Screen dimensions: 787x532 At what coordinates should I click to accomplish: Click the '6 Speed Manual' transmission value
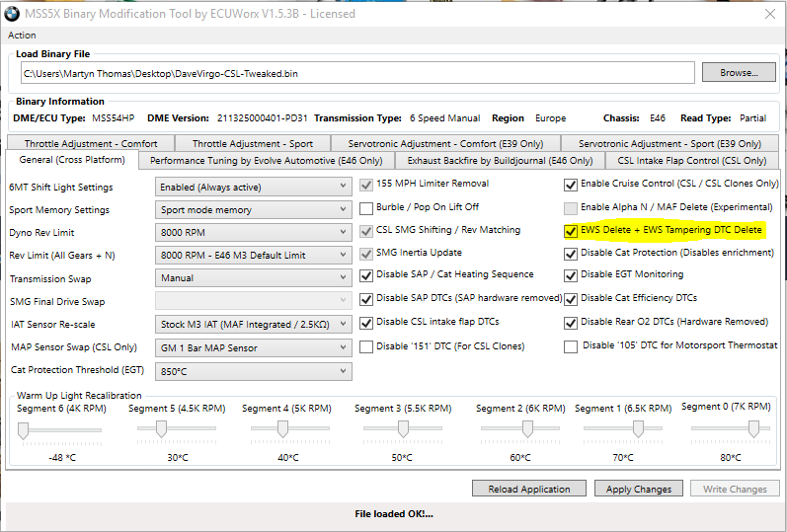[x=444, y=118]
